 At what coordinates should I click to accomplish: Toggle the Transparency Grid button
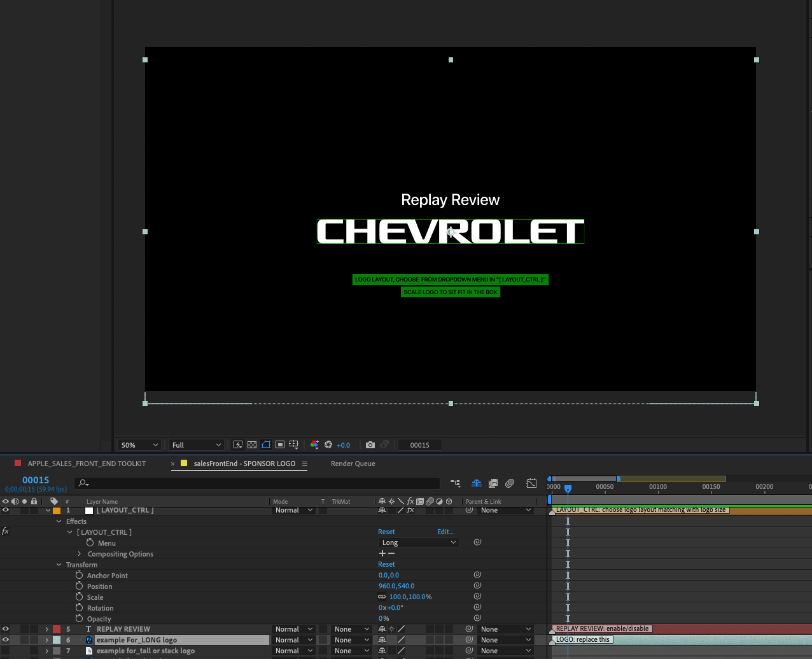(x=252, y=445)
